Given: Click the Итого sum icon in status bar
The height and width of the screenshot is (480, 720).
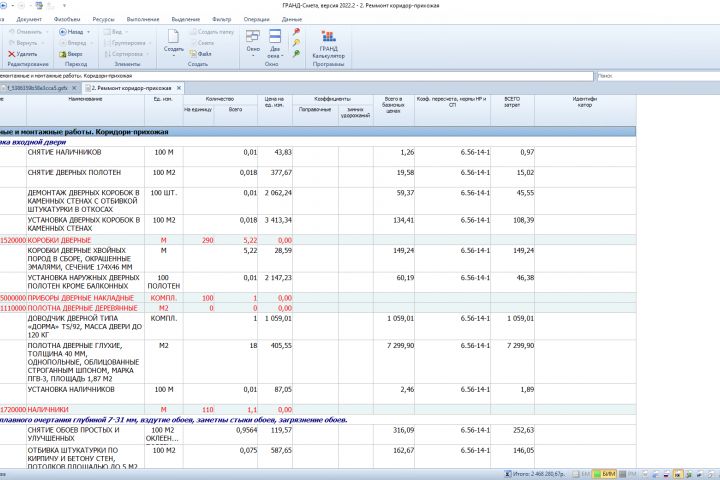Looking at the screenshot, I should [507, 474].
